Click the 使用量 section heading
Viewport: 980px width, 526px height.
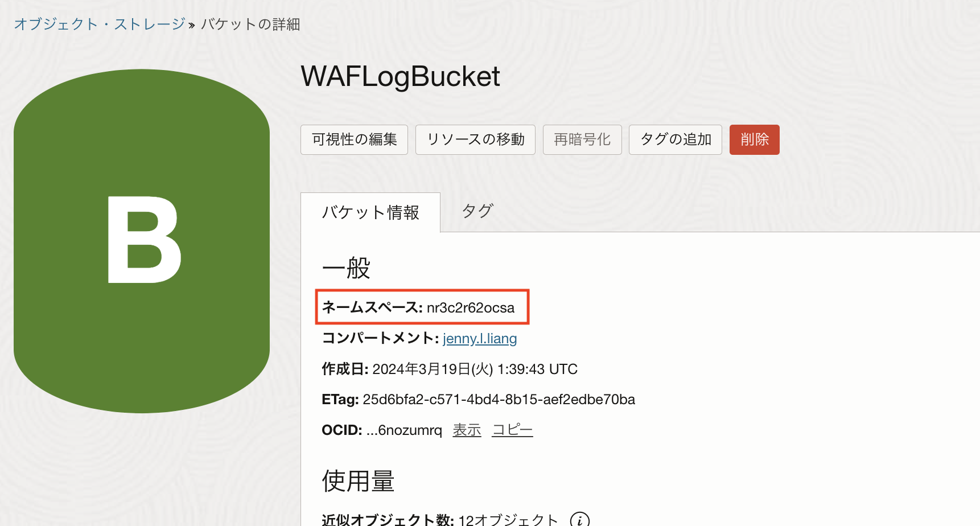pyautogui.click(x=358, y=481)
